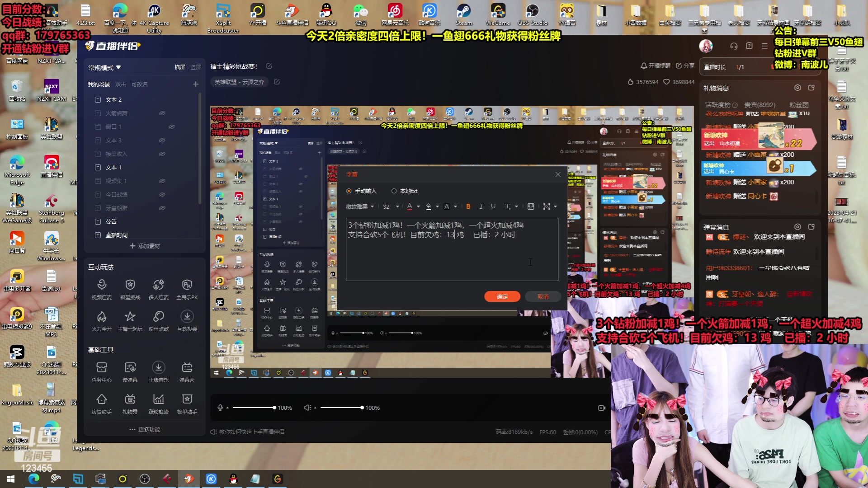Click the 分享 share button

click(x=685, y=66)
